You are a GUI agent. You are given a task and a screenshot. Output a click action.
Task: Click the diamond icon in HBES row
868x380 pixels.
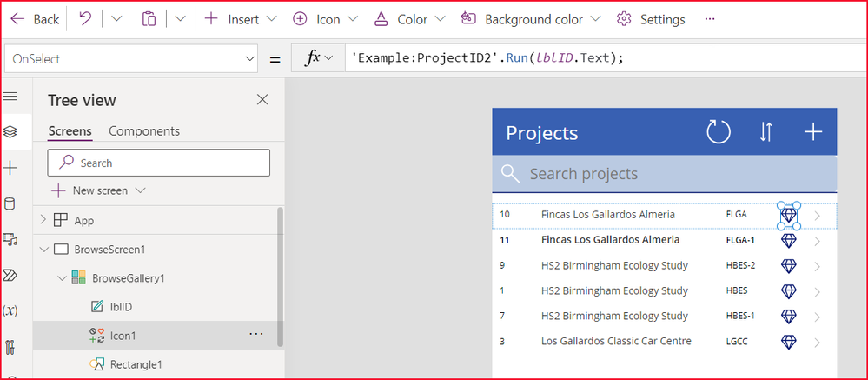pyautogui.click(x=788, y=290)
